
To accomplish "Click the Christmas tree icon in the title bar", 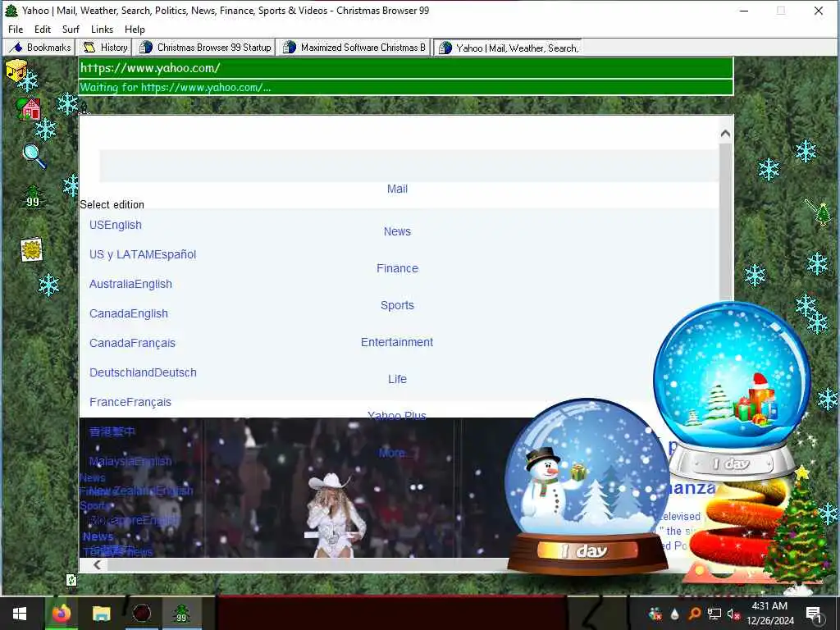I will click(11, 10).
